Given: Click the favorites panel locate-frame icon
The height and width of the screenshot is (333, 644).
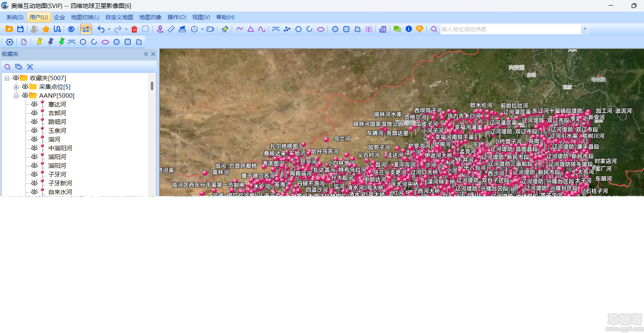Looking at the screenshot, I should (30, 67).
